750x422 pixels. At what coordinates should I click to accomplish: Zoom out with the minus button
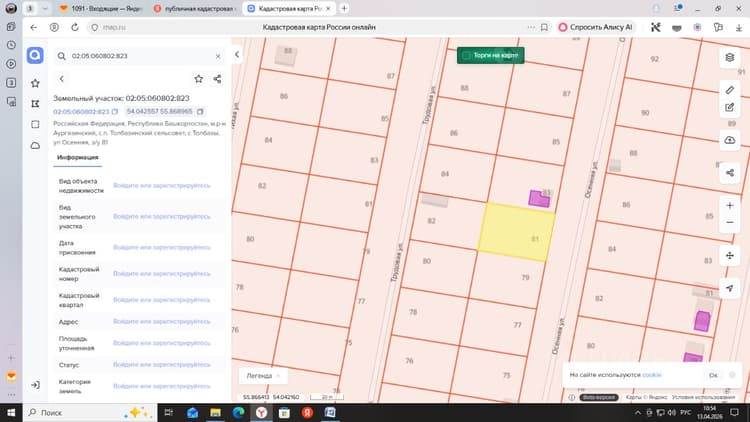[729, 222]
